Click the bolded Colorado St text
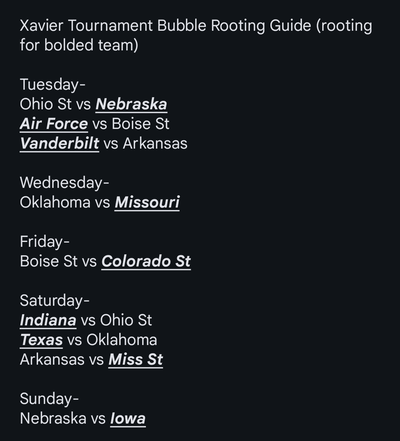 point(146,262)
